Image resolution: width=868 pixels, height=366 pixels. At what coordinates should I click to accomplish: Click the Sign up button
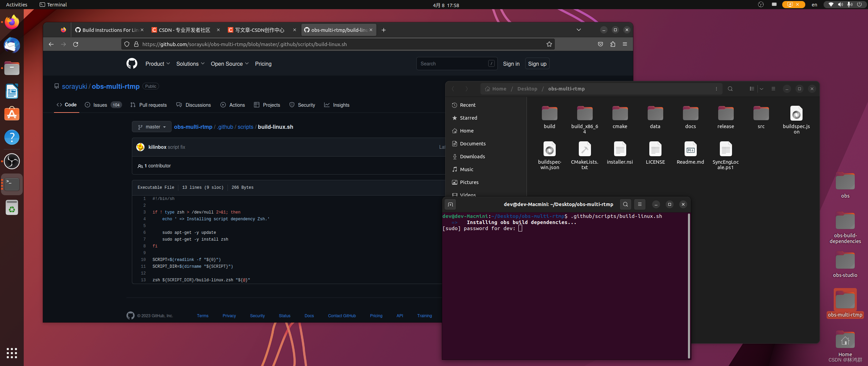point(537,64)
